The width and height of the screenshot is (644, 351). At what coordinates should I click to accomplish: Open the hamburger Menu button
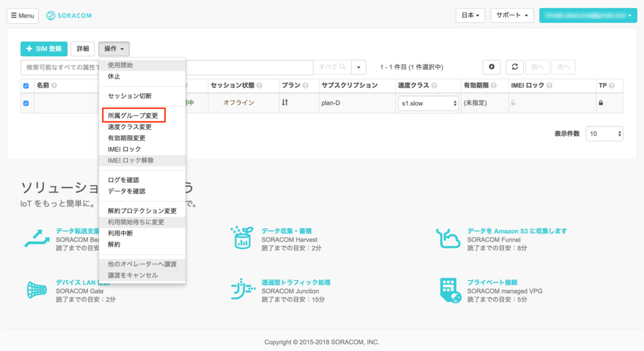(23, 16)
